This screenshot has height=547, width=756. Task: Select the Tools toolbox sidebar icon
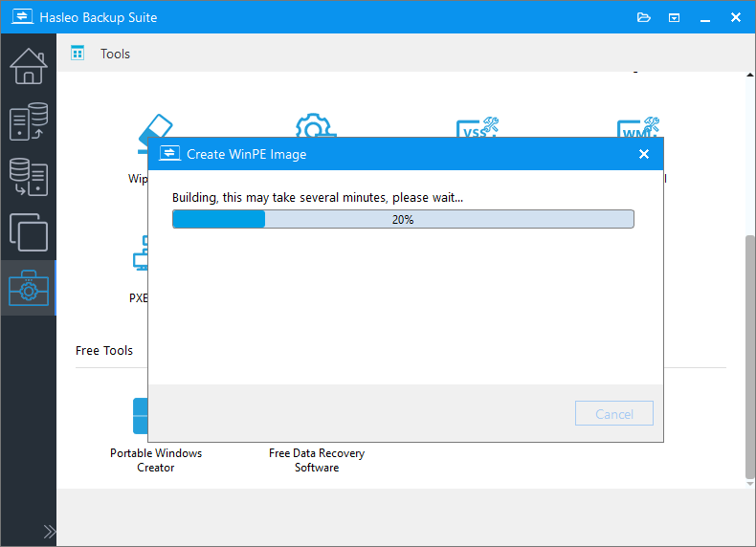28,288
